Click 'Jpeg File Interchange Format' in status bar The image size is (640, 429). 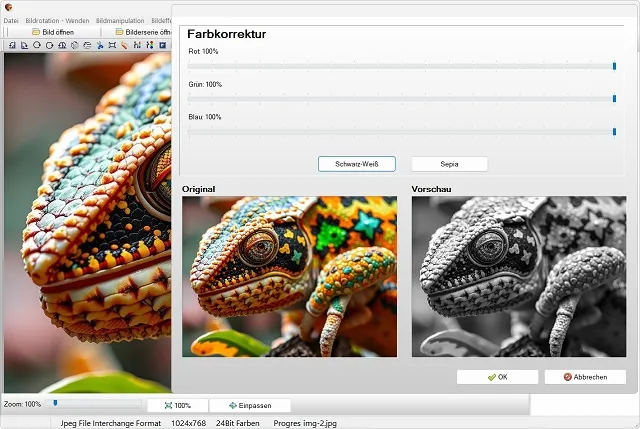point(111,423)
